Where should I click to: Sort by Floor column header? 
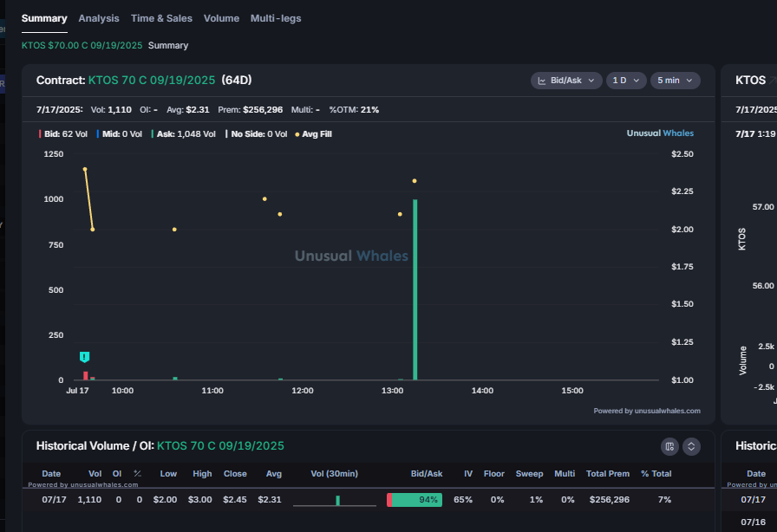(x=493, y=474)
